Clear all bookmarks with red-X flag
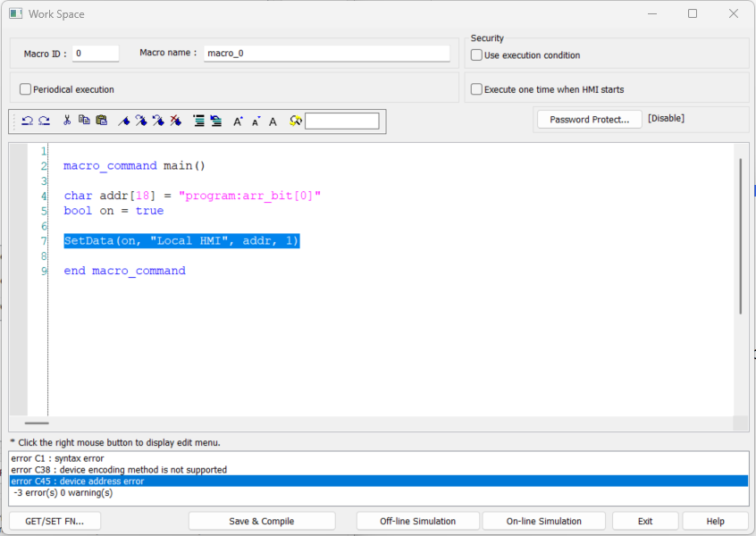 [x=175, y=121]
